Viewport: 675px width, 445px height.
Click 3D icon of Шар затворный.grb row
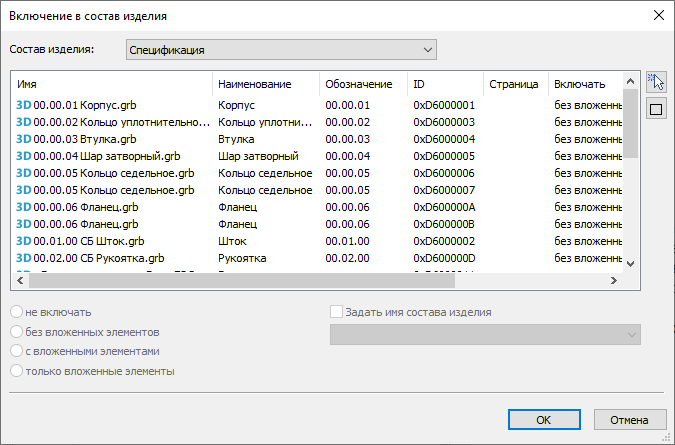pos(24,156)
